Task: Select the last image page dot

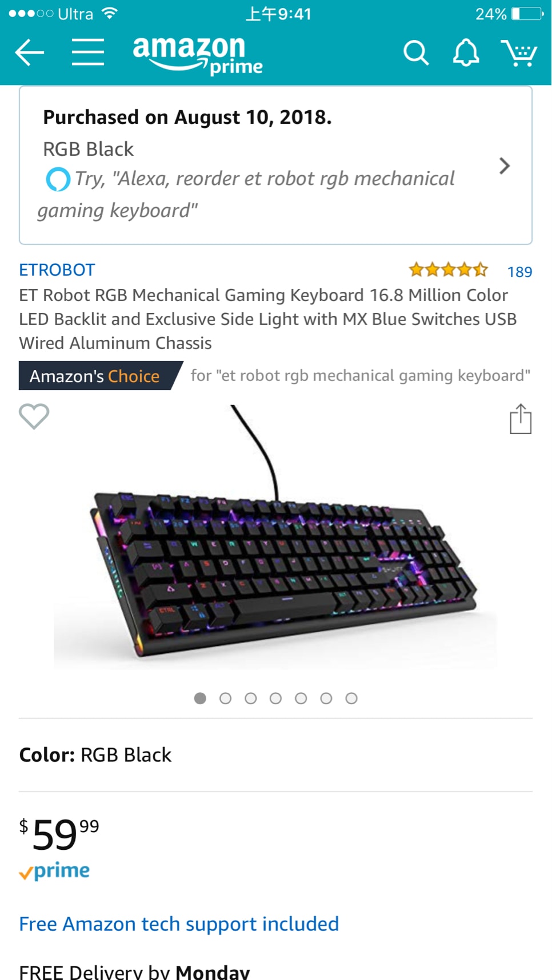Action: 351,698
